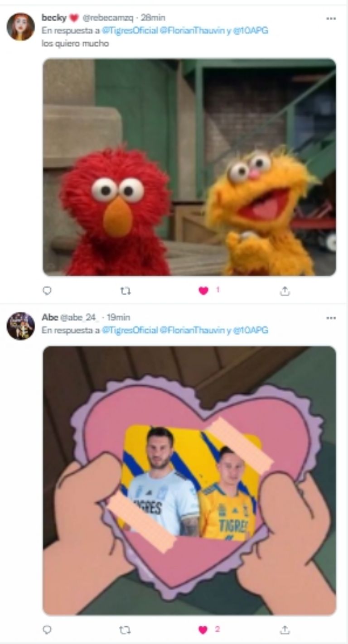Open @10APG link in Abe's reply

click(x=250, y=330)
